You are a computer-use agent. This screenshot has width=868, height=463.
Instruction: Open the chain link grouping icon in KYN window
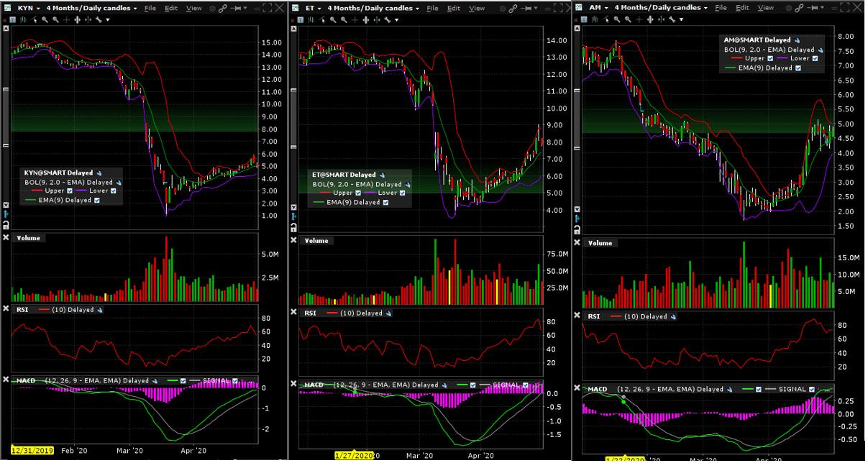pos(223,9)
